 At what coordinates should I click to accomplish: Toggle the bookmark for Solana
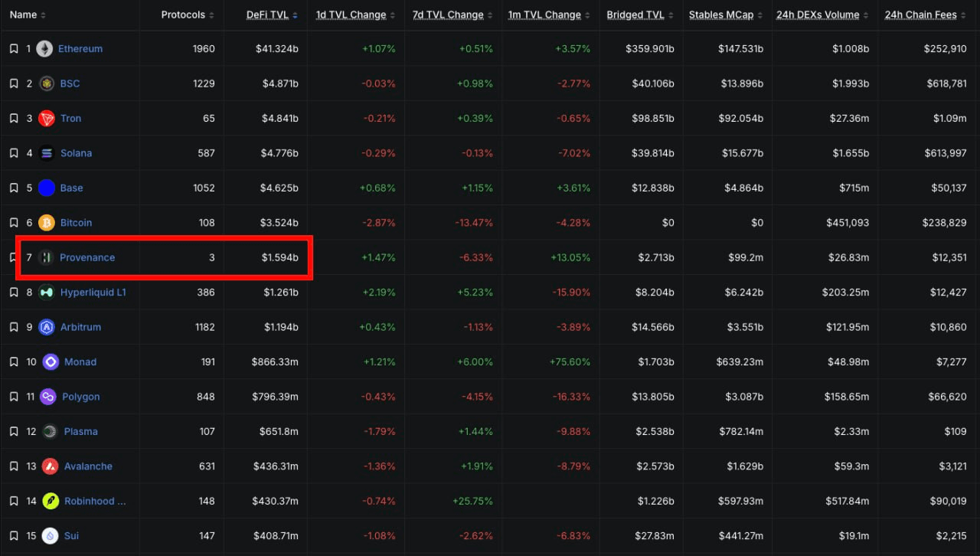coord(14,153)
